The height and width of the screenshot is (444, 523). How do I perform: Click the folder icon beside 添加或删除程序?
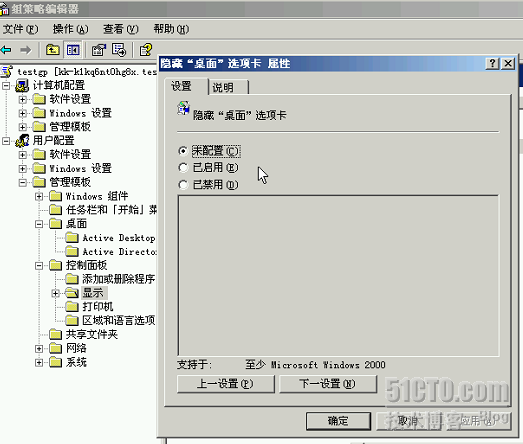[x=72, y=279]
